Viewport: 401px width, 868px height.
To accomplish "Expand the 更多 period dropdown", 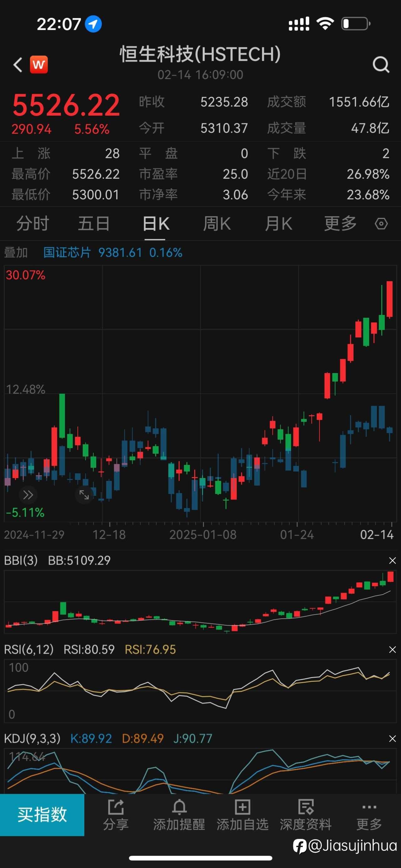I will pos(340,224).
